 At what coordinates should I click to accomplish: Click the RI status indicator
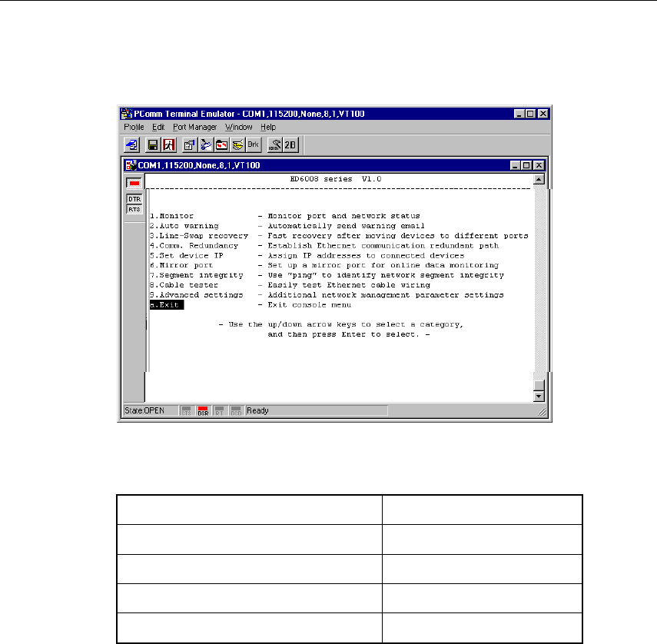(220, 410)
